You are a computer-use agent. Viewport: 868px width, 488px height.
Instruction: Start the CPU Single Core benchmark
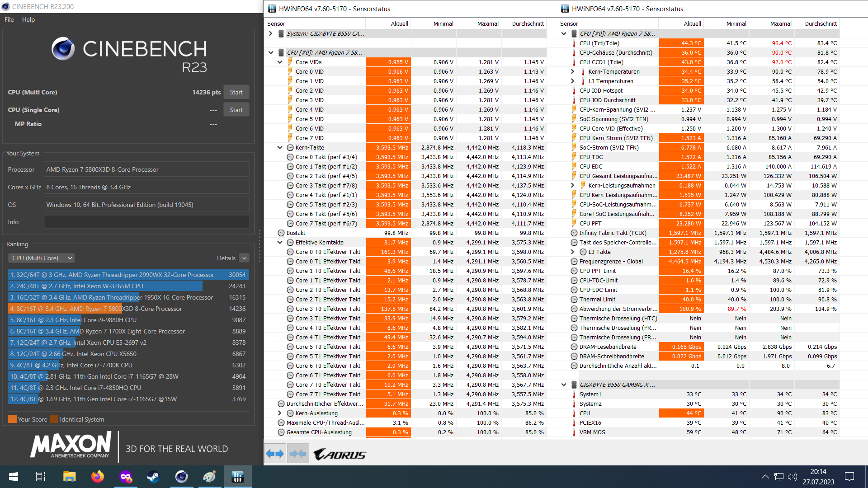pos(236,110)
